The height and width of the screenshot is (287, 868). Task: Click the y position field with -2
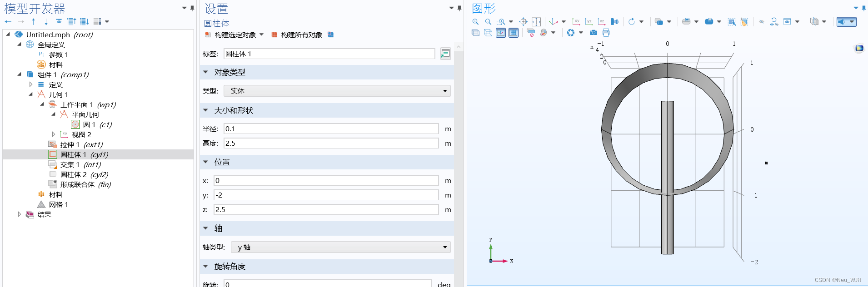326,195
